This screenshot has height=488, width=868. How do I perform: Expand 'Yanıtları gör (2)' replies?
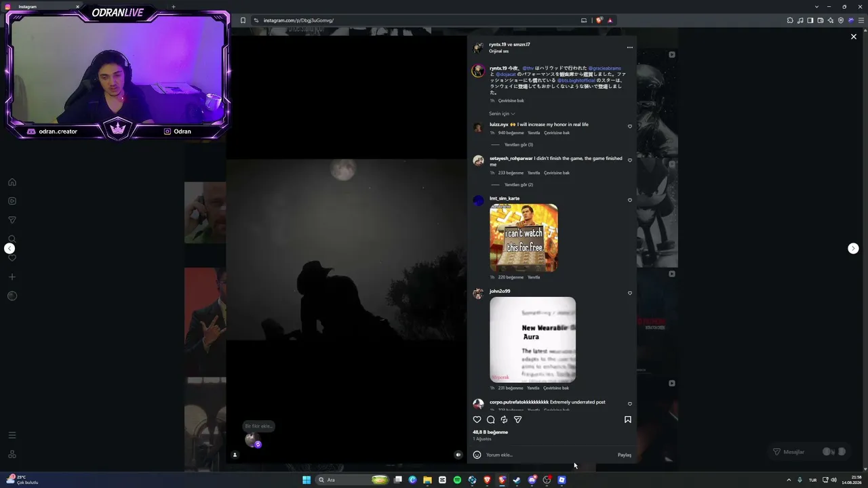pos(519,184)
